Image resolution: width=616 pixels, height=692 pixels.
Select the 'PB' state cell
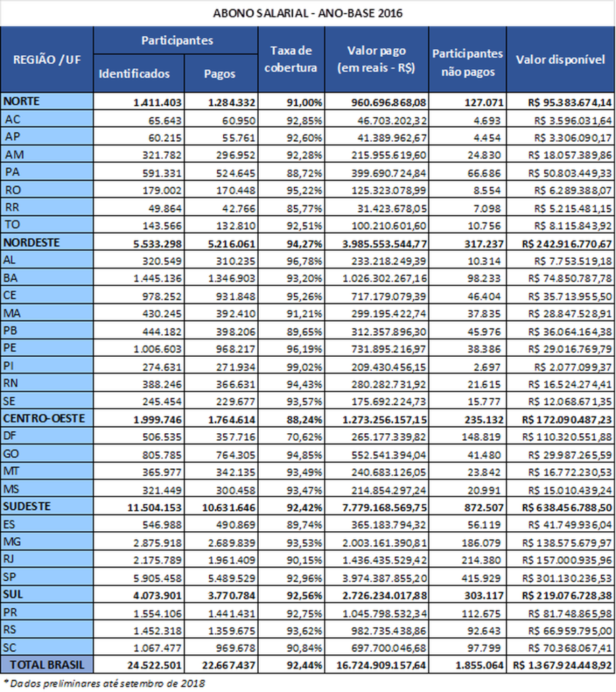pos(47,330)
